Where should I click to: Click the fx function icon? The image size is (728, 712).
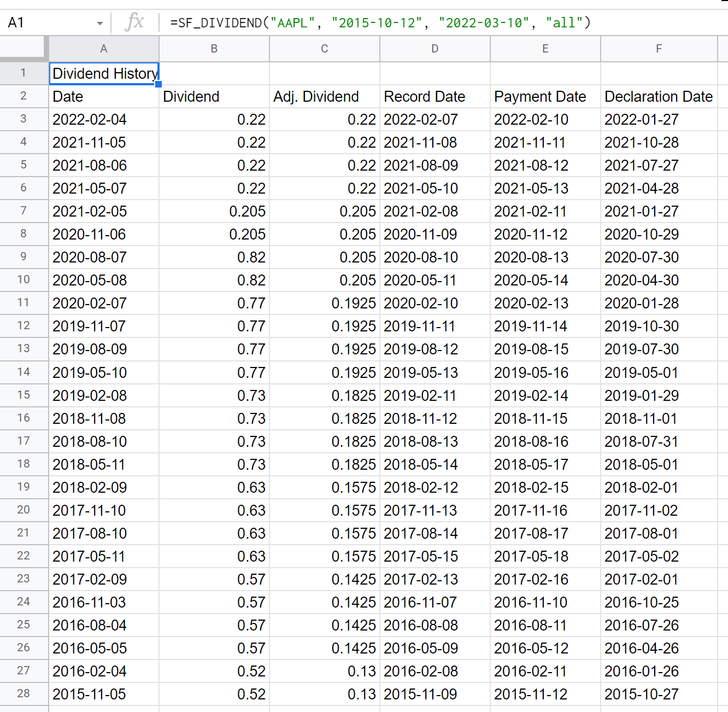[x=134, y=22]
